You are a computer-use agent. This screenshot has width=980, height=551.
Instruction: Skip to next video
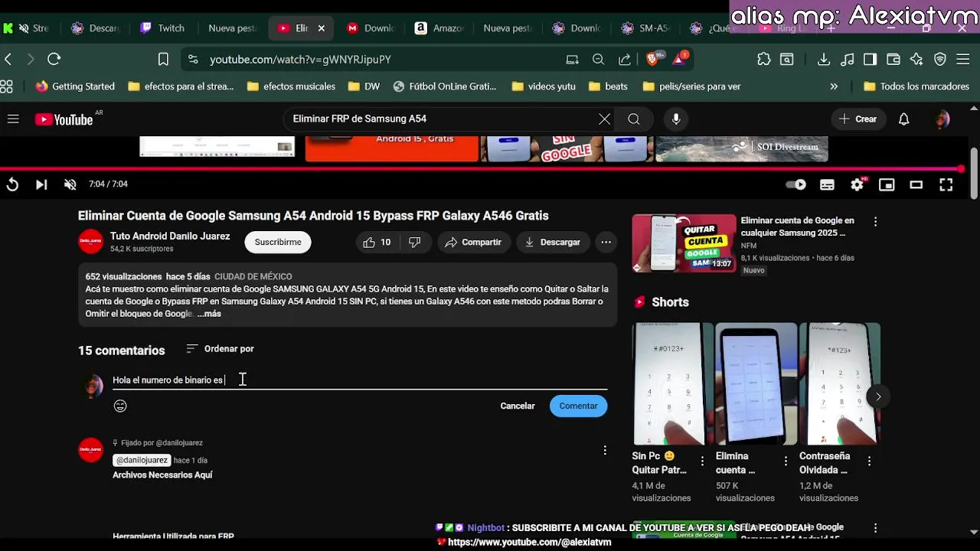coord(41,184)
